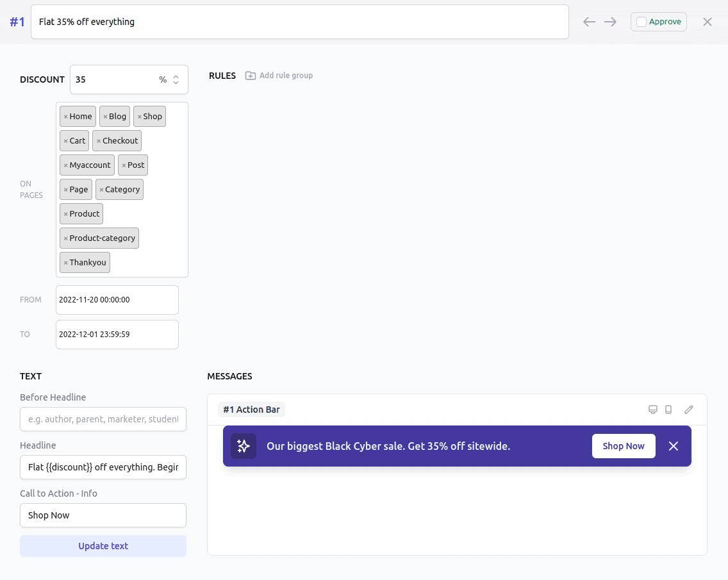728x580 pixels.
Task: Click the discount percent stepper arrows
Action: pos(175,79)
